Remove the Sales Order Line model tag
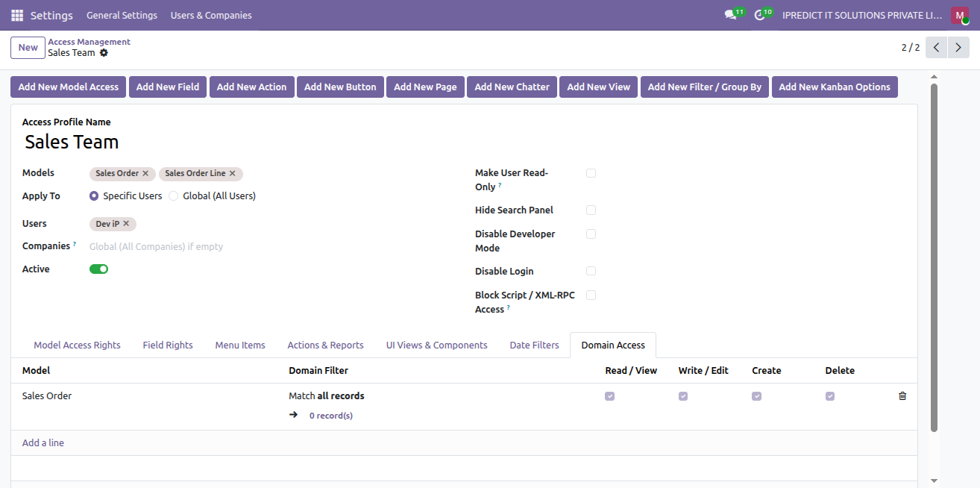This screenshot has height=488, width=980. click(232, 173)
